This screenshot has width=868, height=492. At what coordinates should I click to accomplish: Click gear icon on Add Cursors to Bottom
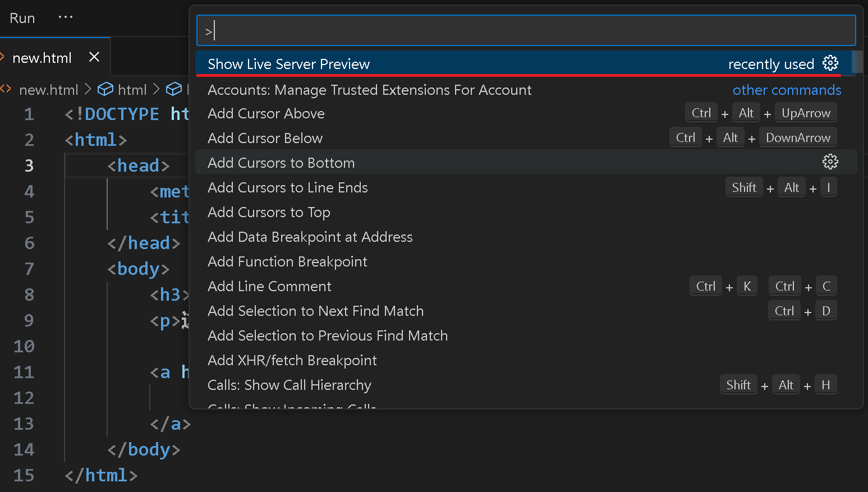click(830, 162)
